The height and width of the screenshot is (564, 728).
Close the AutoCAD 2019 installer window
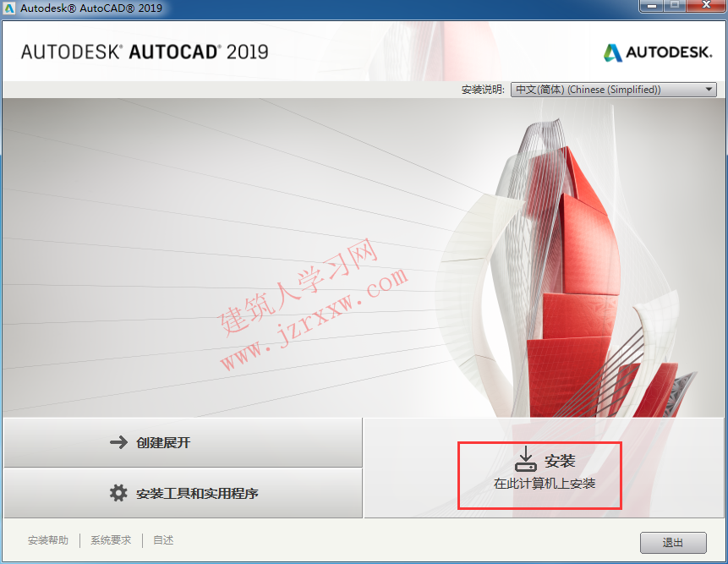point(706,5)
